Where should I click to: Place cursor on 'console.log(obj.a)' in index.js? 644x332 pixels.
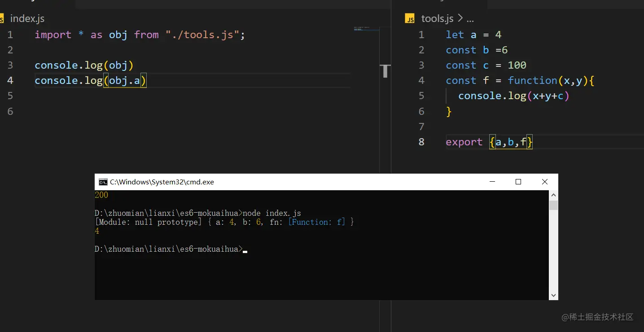pyautogui.click(x=91, y=81)
